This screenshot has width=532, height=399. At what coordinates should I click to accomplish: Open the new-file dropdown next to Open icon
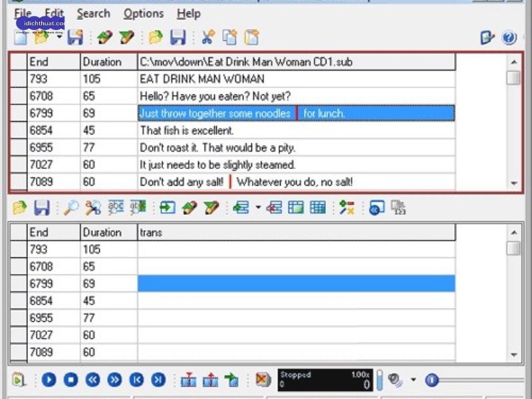coord(58,38)
